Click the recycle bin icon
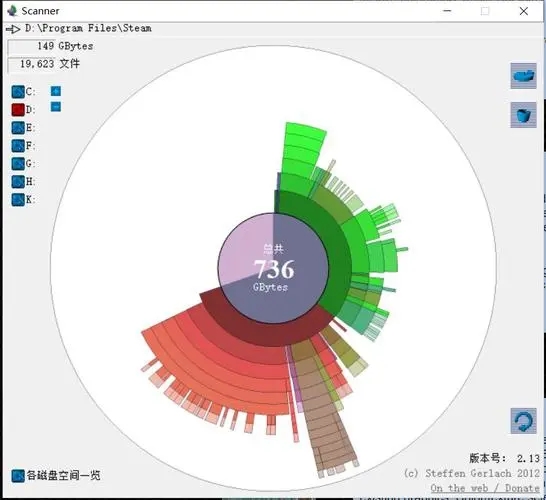Image resolution: width=546 pixels, height=500 pixels. 523,115
